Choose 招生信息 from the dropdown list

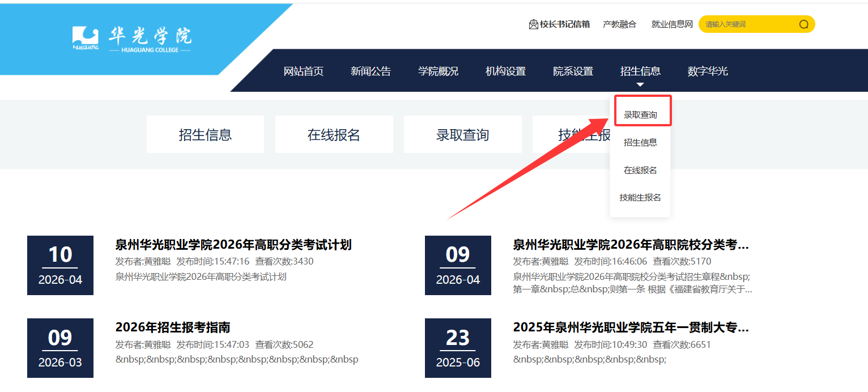pos(640,143)
